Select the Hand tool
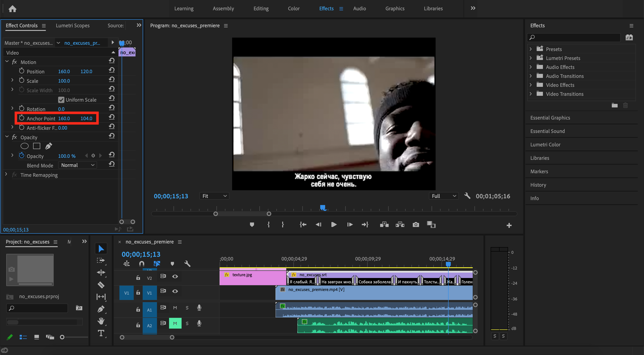The width and height of the screenshot is (644, 355). coord(101,321)
